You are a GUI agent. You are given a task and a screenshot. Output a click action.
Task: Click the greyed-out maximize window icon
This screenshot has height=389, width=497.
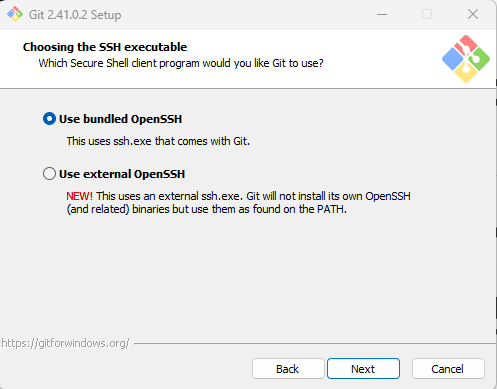pos(427,14)
